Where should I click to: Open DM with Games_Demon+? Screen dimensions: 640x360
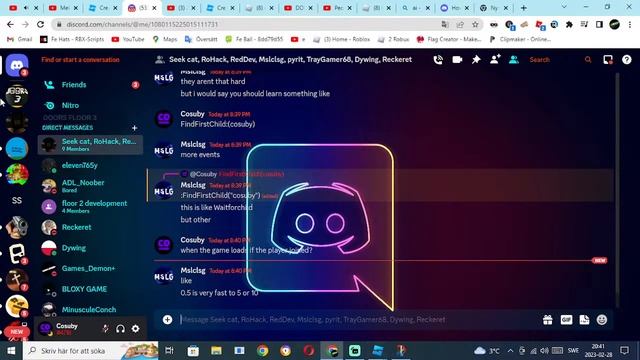coord(91,269)
